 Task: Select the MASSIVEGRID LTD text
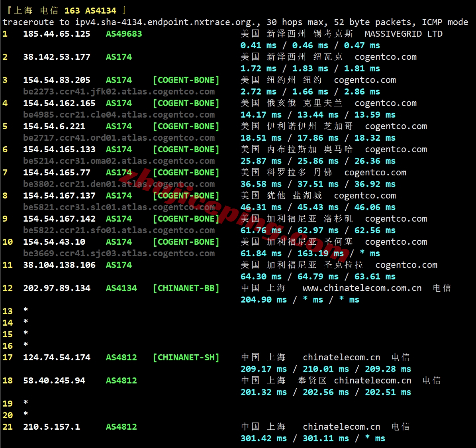click(x=404, y=34)
